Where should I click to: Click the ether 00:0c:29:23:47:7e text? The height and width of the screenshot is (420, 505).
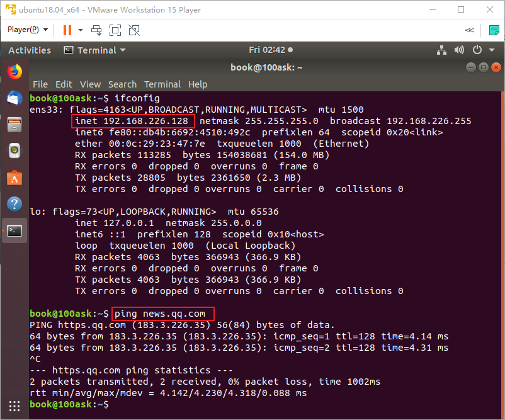(140, 144)
